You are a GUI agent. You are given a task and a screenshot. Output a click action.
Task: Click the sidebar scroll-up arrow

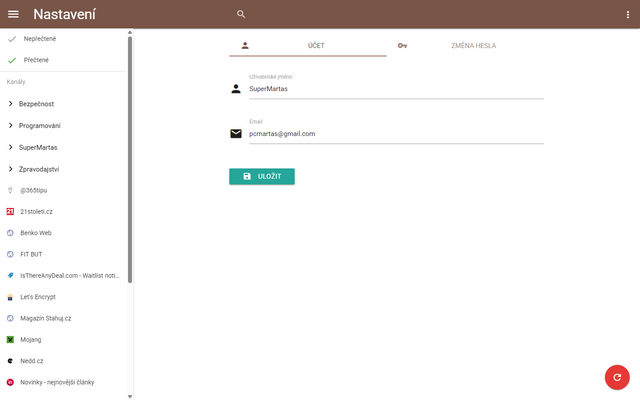(130, 32)
